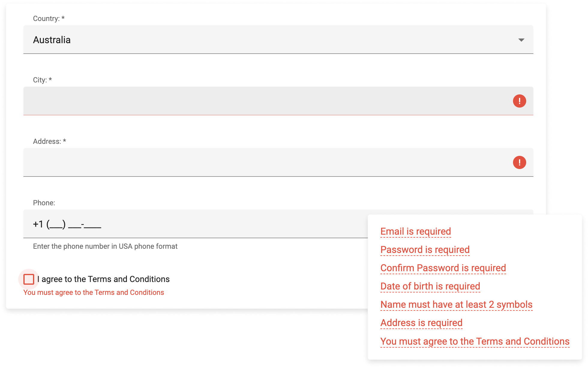Click the 'Date of birth is required' message
The height and width of the screenshot is (368, 588).
coord(430,286)
